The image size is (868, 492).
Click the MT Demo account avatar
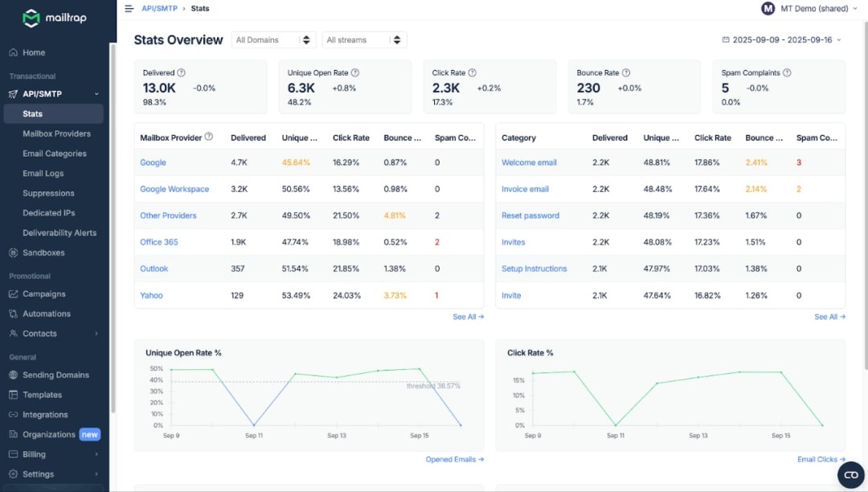click(x=768, y=9)
